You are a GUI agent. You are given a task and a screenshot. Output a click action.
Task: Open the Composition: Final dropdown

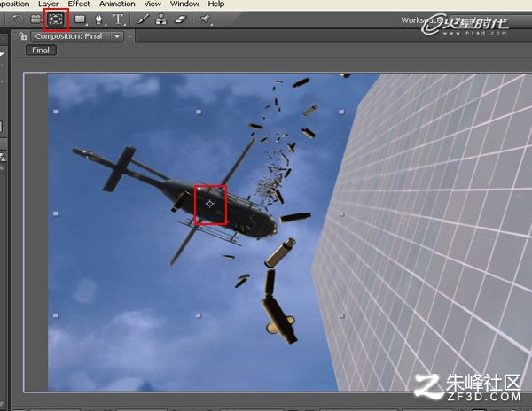[117, 36]
